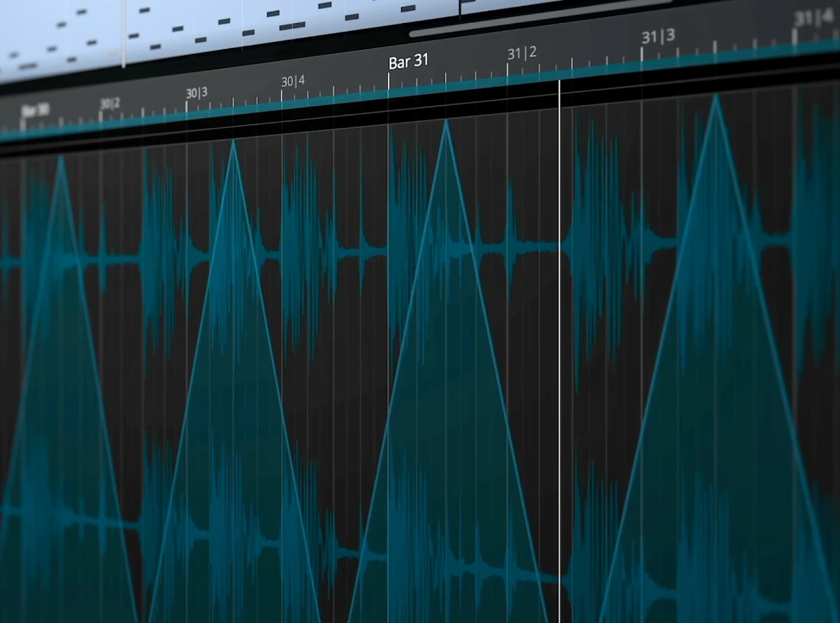
Task: Click the 31|2 beat marker on ruler
Action: tap(522, 53)
